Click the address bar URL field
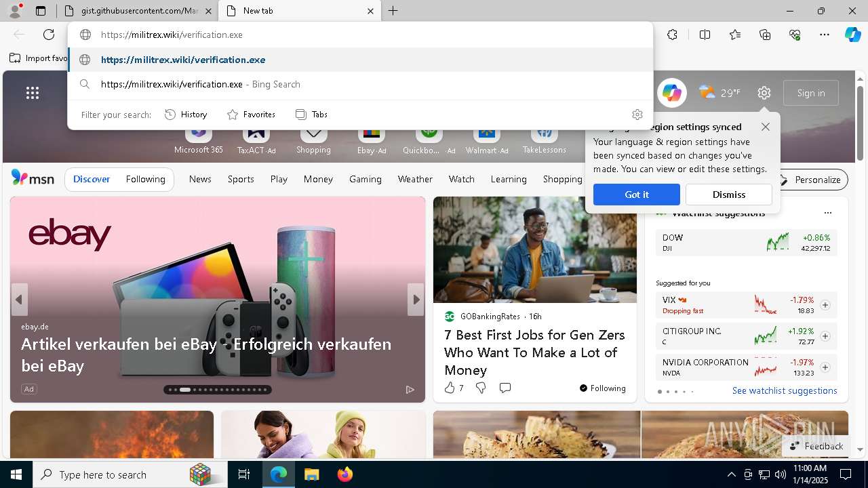 361,35
